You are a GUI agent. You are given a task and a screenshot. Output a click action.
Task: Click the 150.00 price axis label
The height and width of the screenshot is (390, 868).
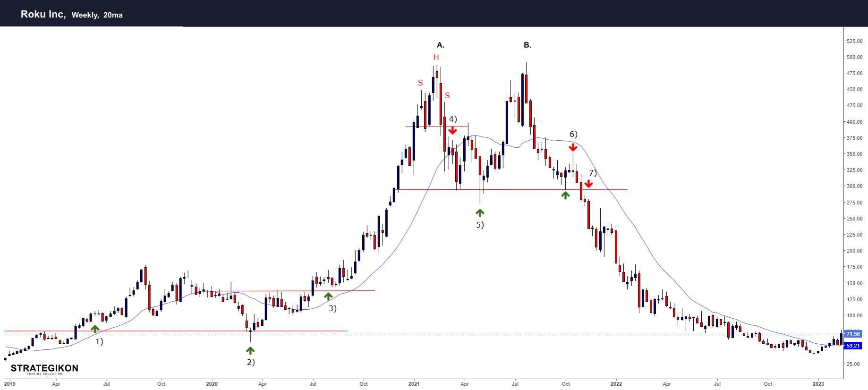(854, 283)
